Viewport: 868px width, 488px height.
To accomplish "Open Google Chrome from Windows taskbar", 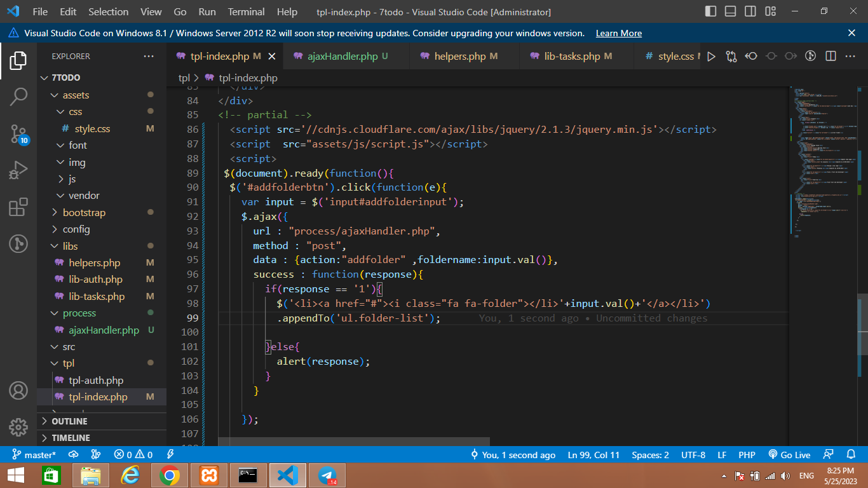I will point(170,475).
